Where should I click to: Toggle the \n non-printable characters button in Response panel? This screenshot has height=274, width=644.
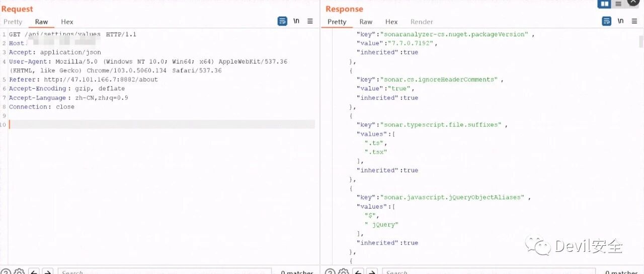(x=620, y=21)
